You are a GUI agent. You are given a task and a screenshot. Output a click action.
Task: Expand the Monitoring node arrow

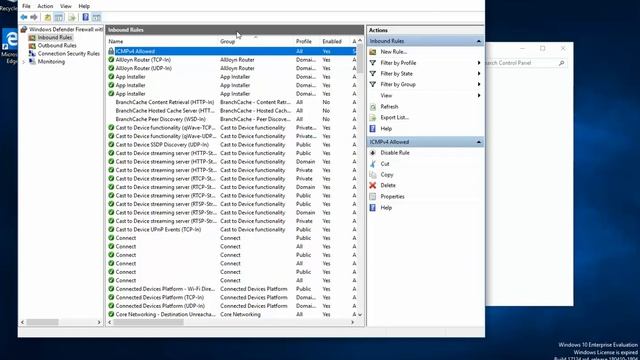pyautogui.click(x=24, y=62)
